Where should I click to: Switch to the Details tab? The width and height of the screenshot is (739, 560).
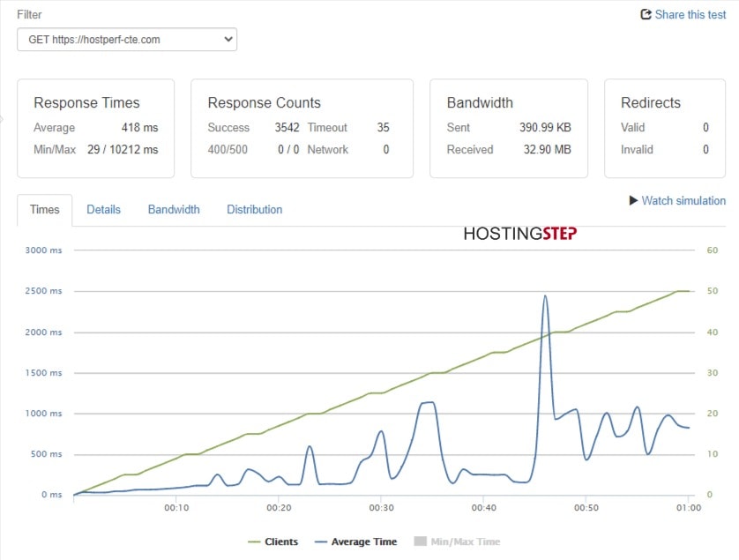104,210
